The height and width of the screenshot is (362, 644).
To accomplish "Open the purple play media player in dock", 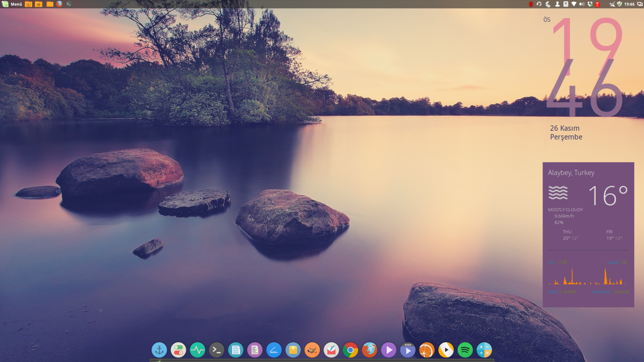I will [x=389, y=350].
